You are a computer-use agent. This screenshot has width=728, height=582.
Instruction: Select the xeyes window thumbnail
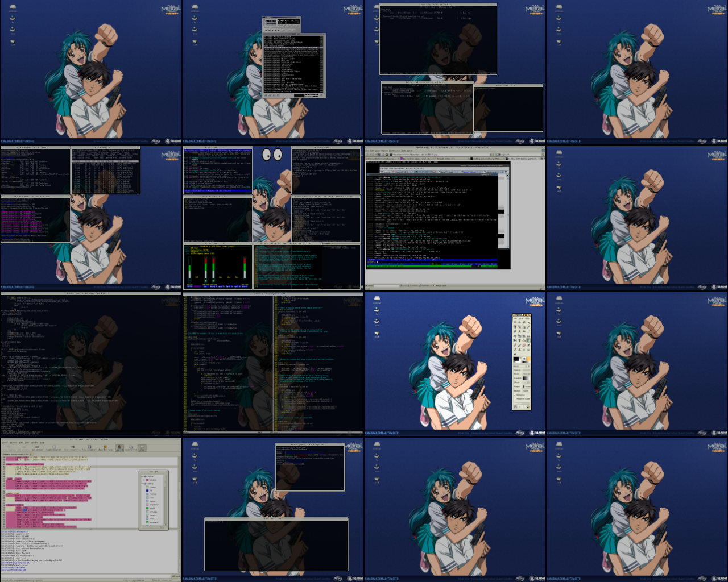click(x=272, y=154)
